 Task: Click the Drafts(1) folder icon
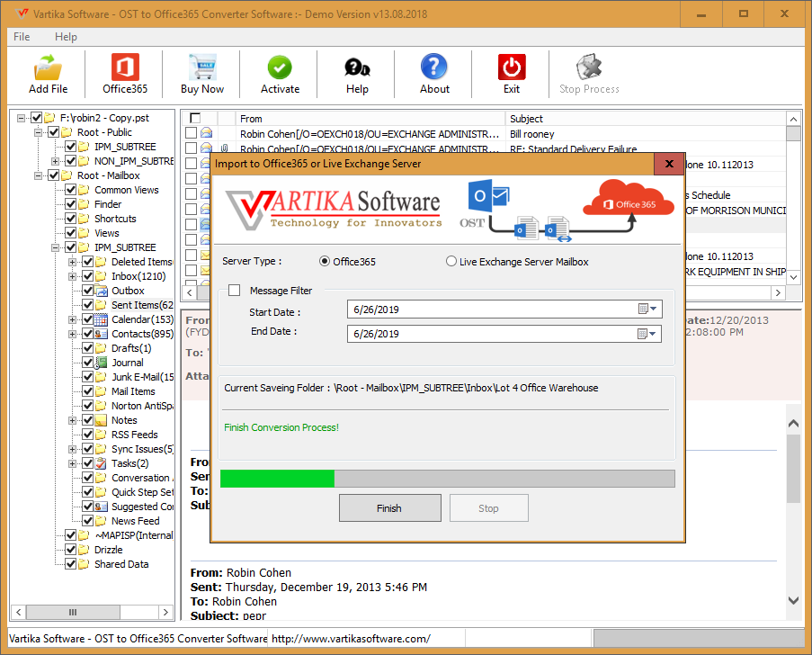point(102,348)
